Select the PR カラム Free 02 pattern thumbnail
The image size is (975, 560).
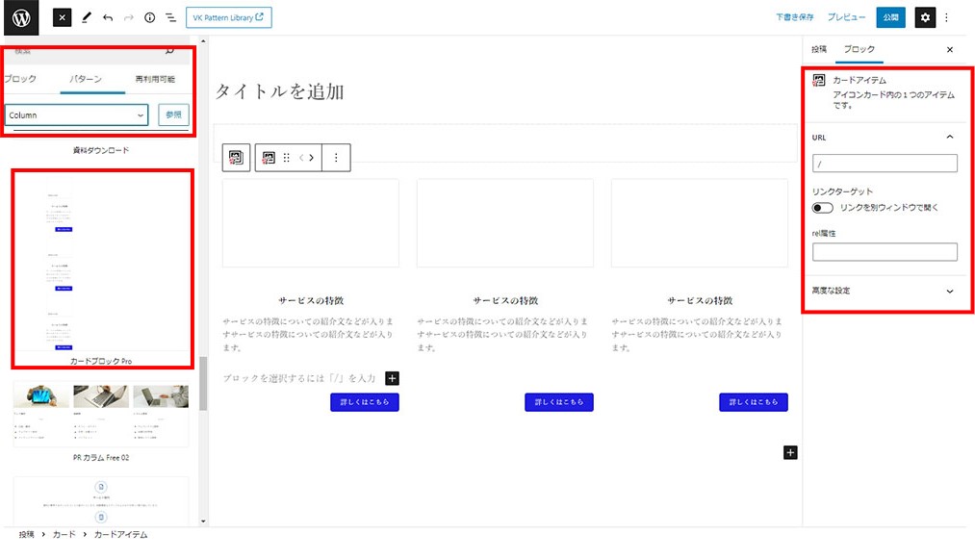click(x=101, y=414)
